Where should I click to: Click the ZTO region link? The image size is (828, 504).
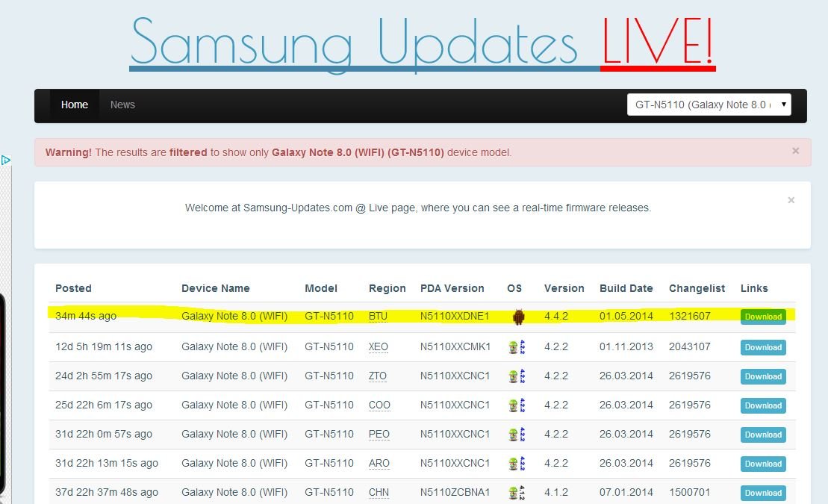pyautogui.click(x=378, y=376)
